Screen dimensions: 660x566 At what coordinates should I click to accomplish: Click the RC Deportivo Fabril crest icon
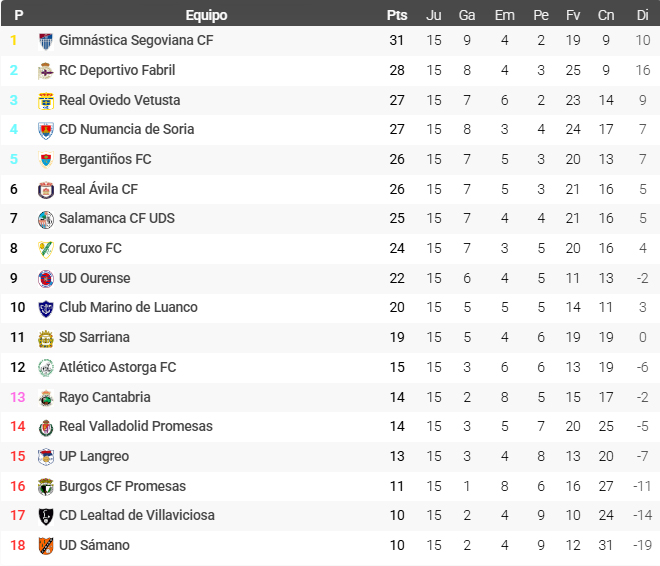[x=45, y=71]
